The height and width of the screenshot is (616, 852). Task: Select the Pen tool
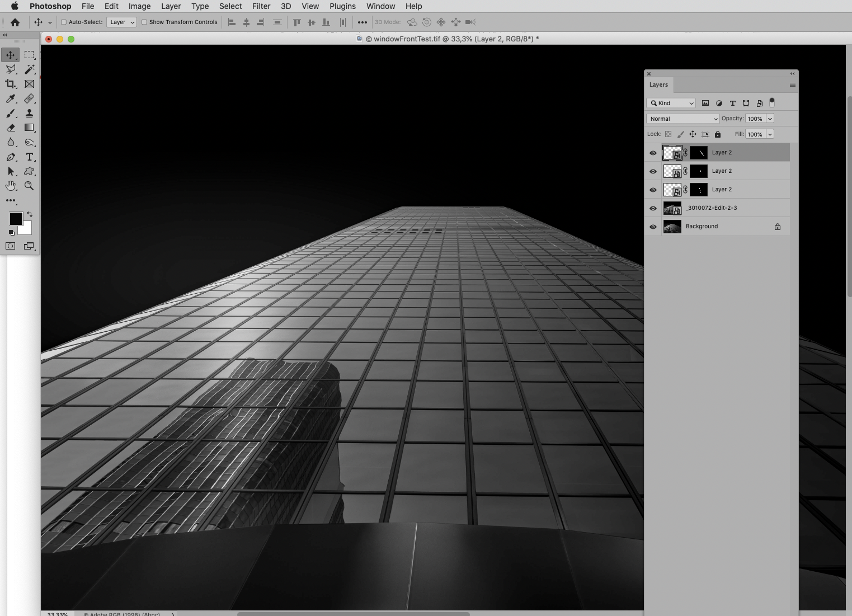[x=11, y=157]
